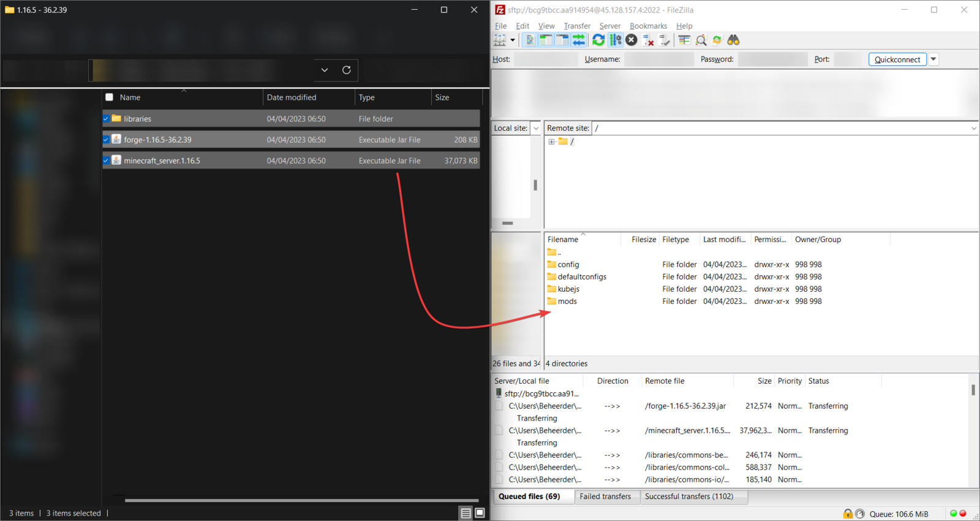980x521 pixels.
Task: Sort remote list by Owner/Group column
Action: [840, 240]
